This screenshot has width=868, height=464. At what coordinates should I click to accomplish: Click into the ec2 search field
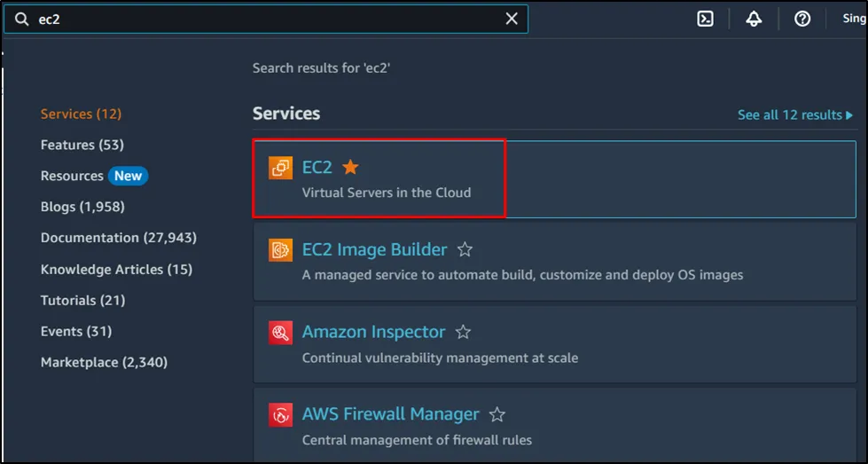pos(266,19)
